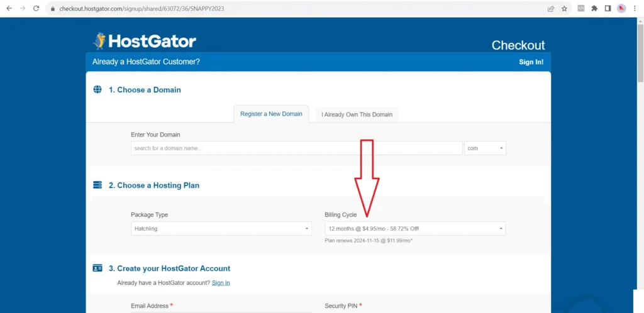The image size is (644, 313).
Task: Click the HostGator logo
Action: click(144, 41)
